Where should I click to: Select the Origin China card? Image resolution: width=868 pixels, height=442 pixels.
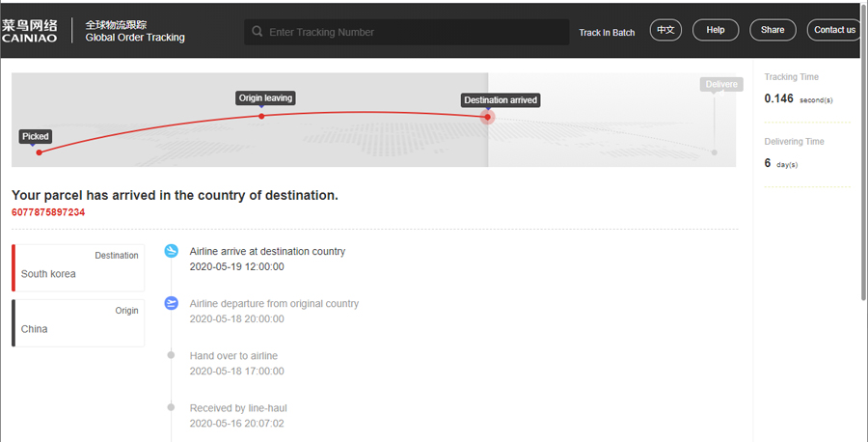(78, 323)
